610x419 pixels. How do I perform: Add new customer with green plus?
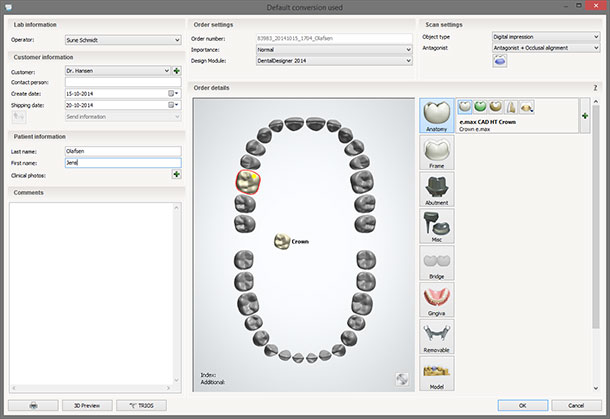pos(177,71)
